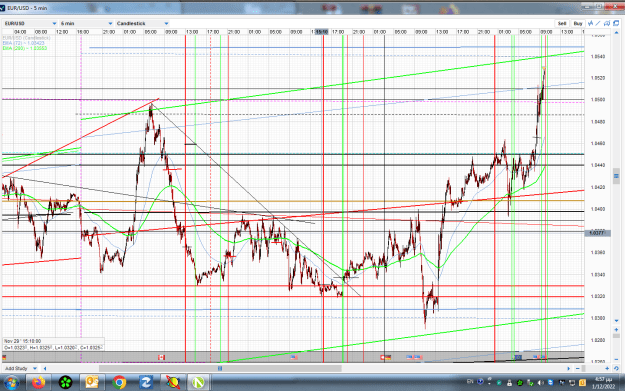The image size is (625, 391).
Task: Open the blue Z sync app in taskbar
Action: point(145,383)
